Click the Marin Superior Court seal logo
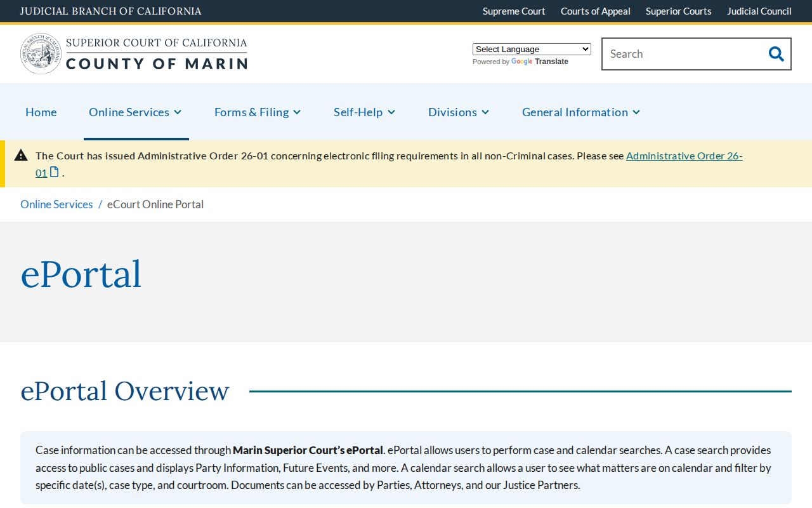The height and width of the screenshot is (508, 812). click(41, 54)
